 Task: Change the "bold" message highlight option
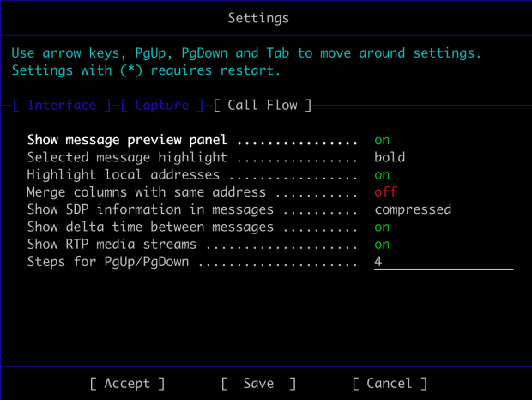point(390,158)
